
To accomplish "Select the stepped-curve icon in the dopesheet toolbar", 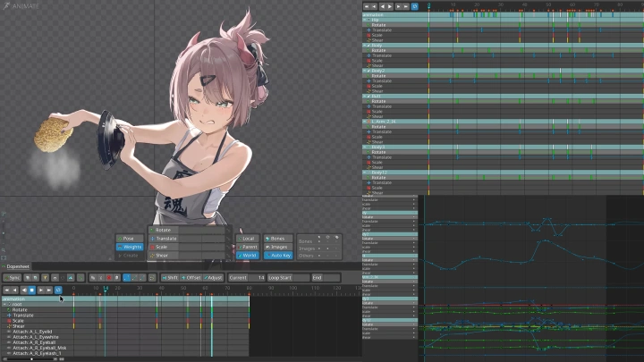I will (126, 278).
